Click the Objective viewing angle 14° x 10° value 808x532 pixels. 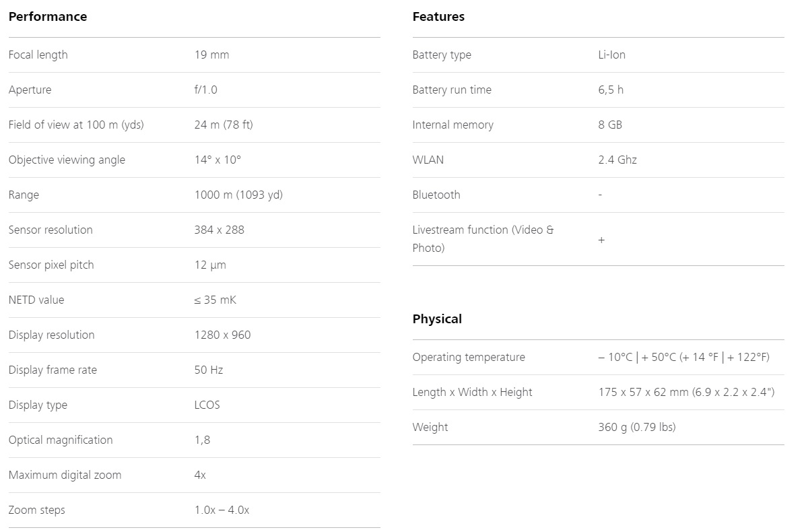click(x=217, y=160)
